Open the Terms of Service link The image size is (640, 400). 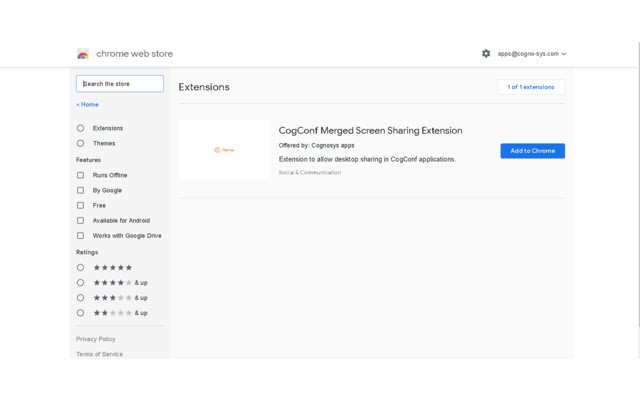(x=99, y=354)
